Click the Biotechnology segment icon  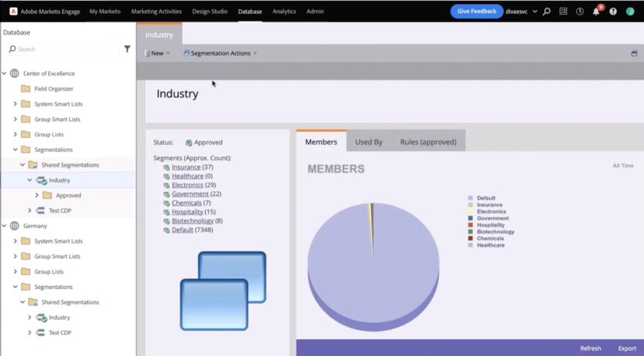coord(166,221)
